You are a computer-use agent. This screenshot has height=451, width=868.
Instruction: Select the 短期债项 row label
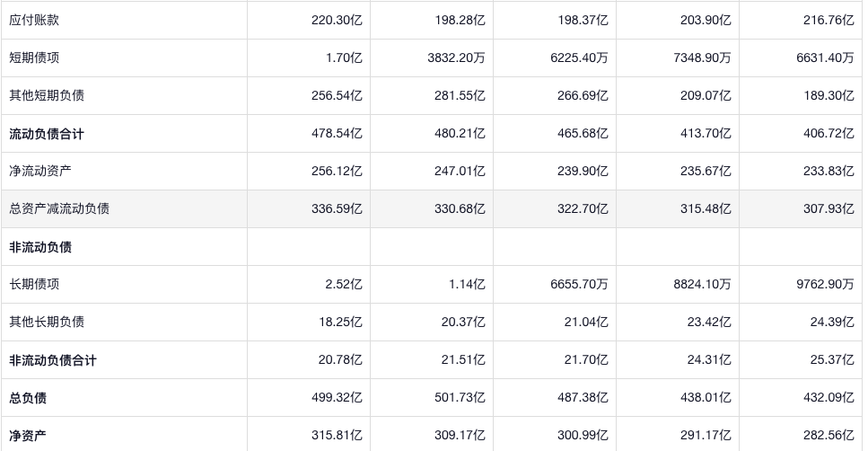[34, 57]
